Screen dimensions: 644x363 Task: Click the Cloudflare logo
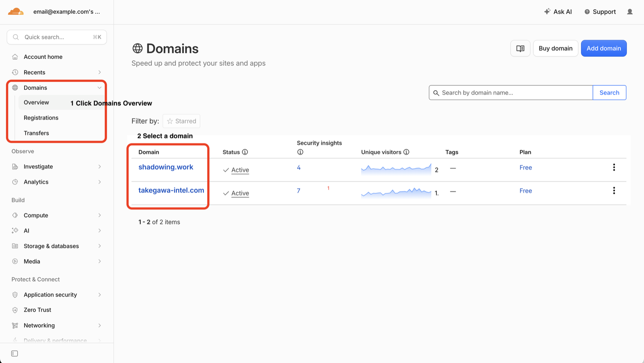point(16,12)
